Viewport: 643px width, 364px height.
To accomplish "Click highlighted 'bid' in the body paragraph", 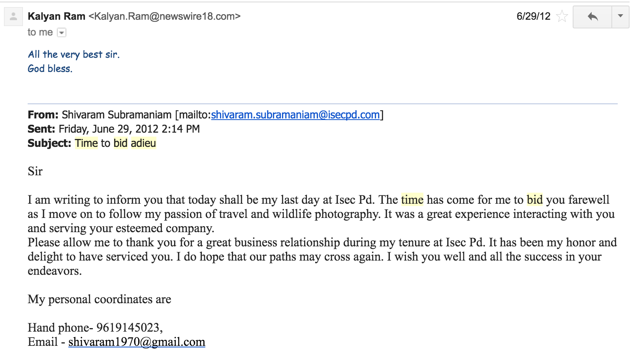I will [535, 200].
